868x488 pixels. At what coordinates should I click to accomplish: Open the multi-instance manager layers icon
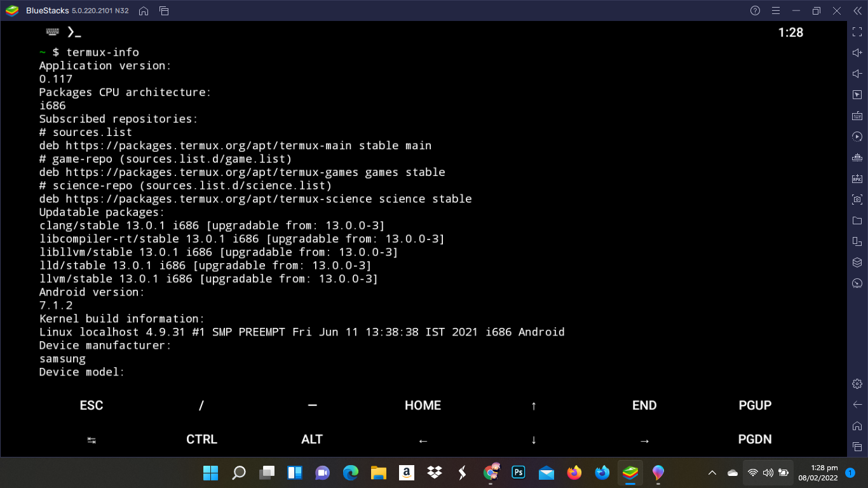[857, 262]
